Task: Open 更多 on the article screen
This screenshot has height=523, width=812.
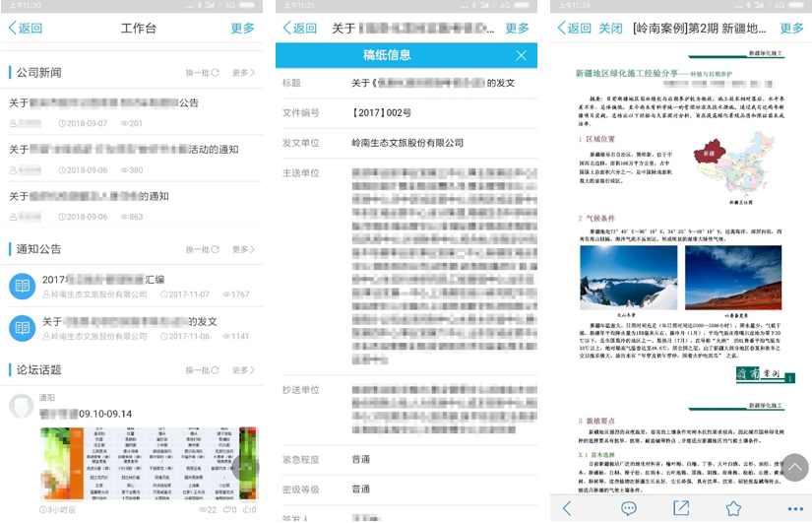Action: point(791,28)
